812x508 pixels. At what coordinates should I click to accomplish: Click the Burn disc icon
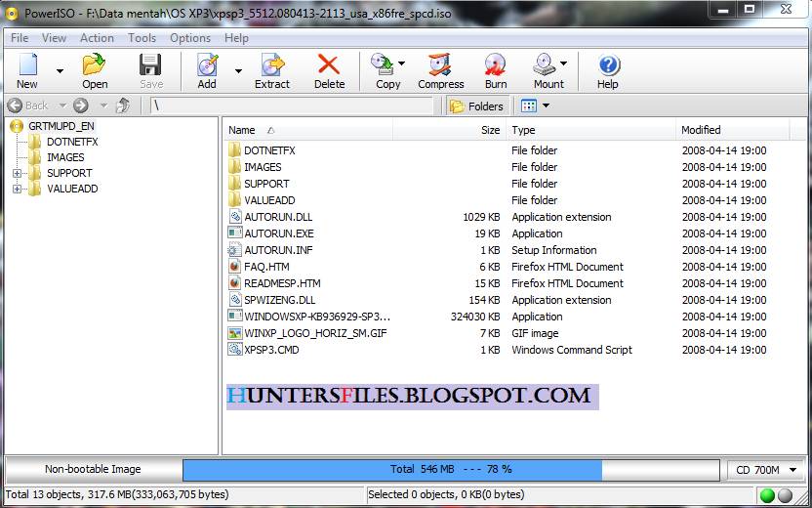[496, 64]
